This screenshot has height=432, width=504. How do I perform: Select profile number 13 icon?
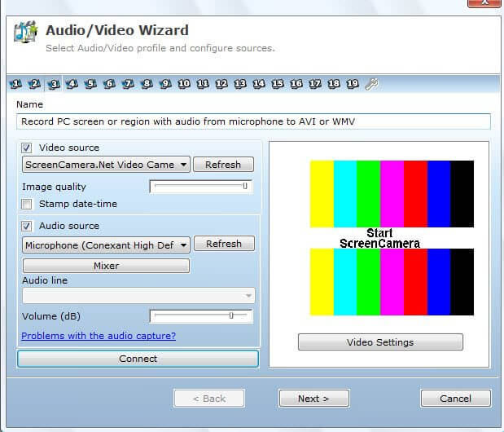[240, 84]
